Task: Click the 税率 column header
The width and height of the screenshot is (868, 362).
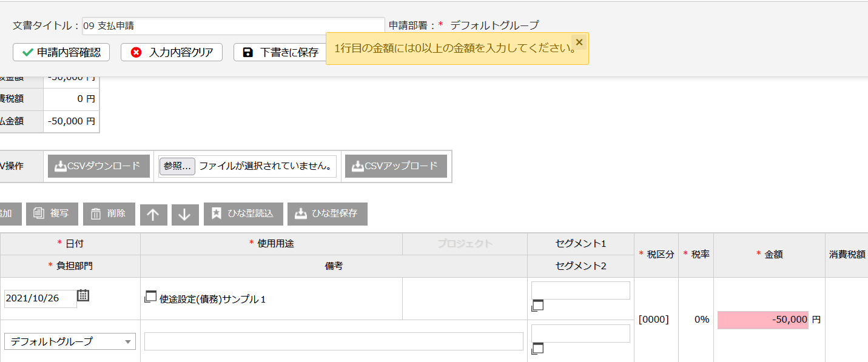Action: (x=696, y=255)
